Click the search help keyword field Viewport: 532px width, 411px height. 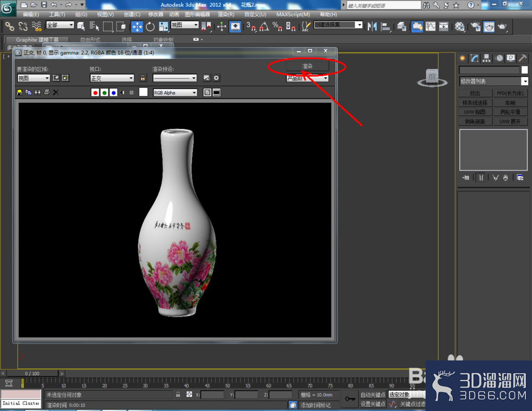point(384,5)
